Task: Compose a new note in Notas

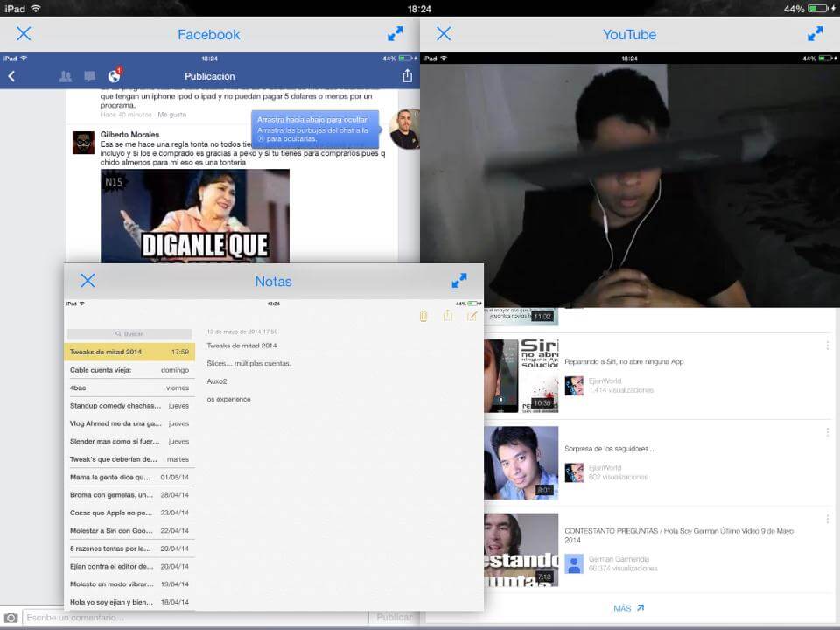Action: pyautogui.click(x=472, y=316)
